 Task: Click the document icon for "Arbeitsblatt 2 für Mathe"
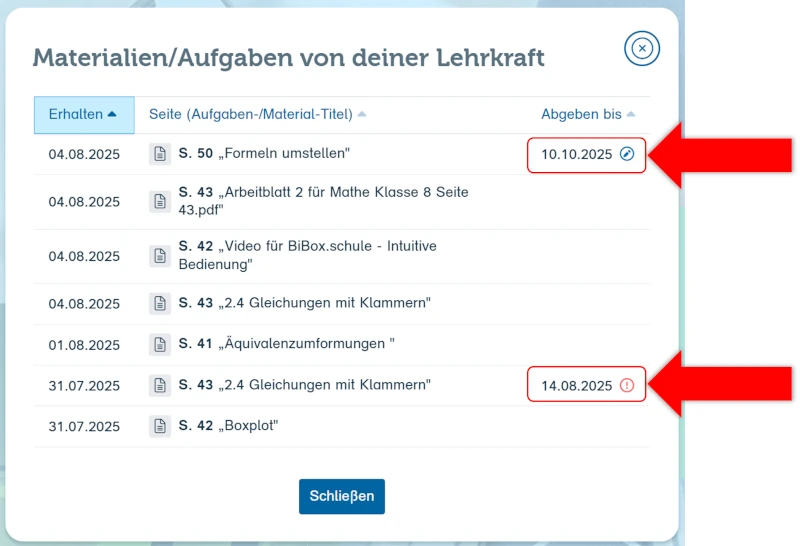tap(160, 201)
